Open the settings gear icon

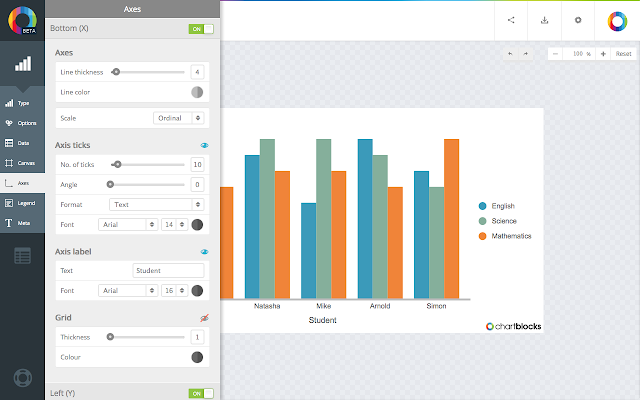click(578, 20)
